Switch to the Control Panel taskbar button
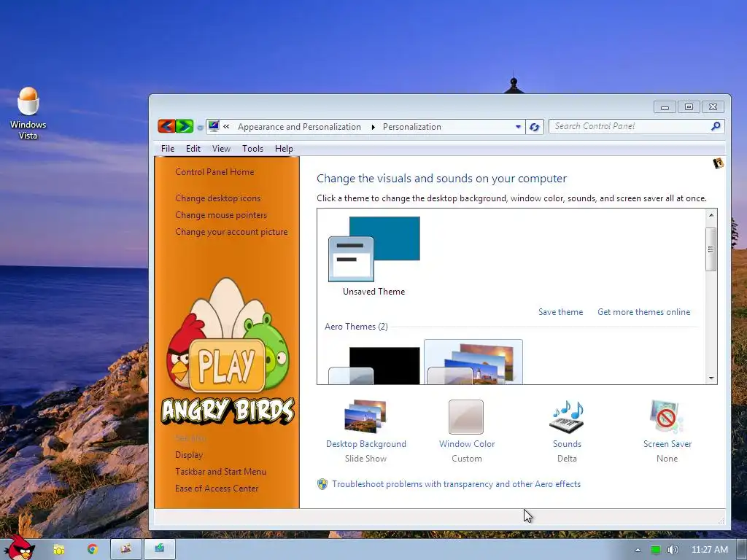This screenshot has height=560, width=747. (160, 550)
